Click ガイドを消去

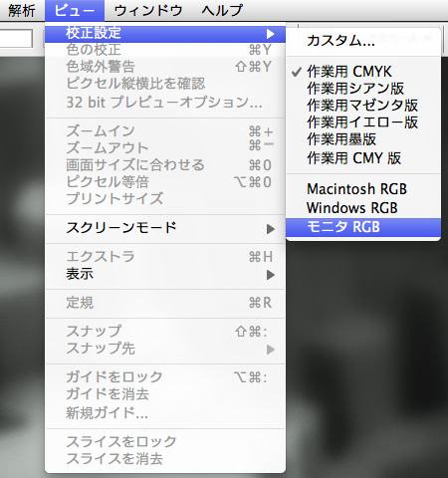165,394
